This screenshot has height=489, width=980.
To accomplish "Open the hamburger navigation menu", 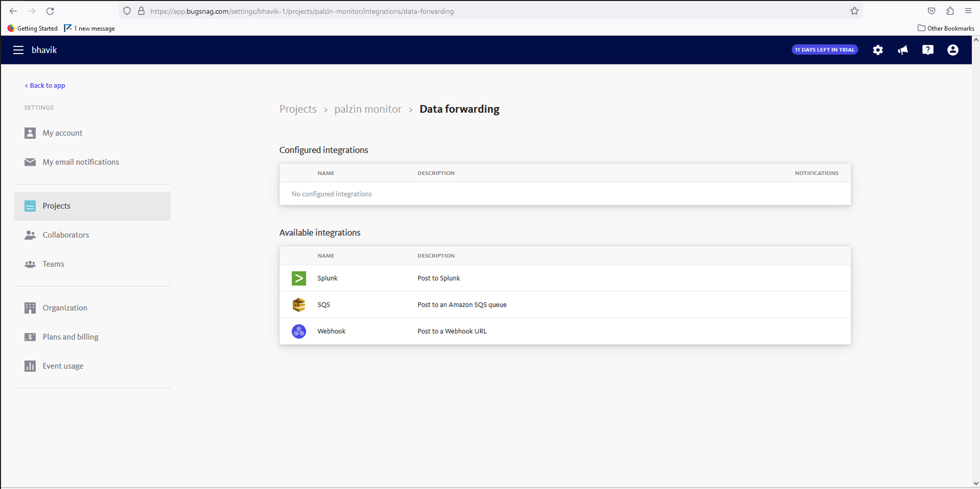I will click(x=18, y=50).
